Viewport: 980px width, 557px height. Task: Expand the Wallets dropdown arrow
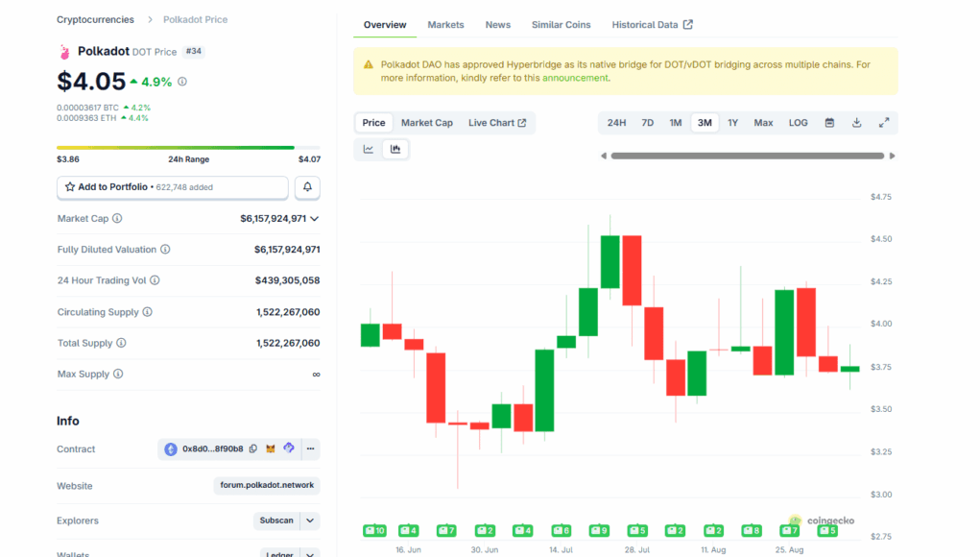[310, 554]
